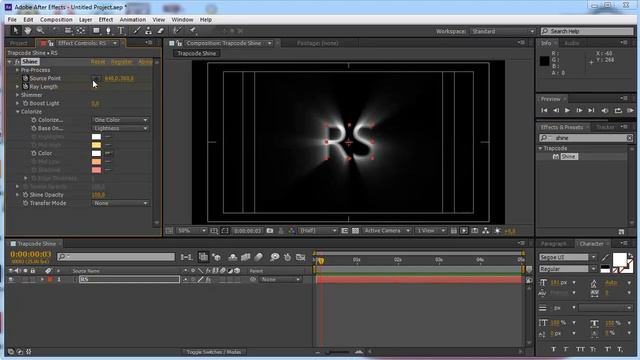Viewport: 640px width, 360px height.
Task: Open Active Camera view dropdown
Action: 387,231
